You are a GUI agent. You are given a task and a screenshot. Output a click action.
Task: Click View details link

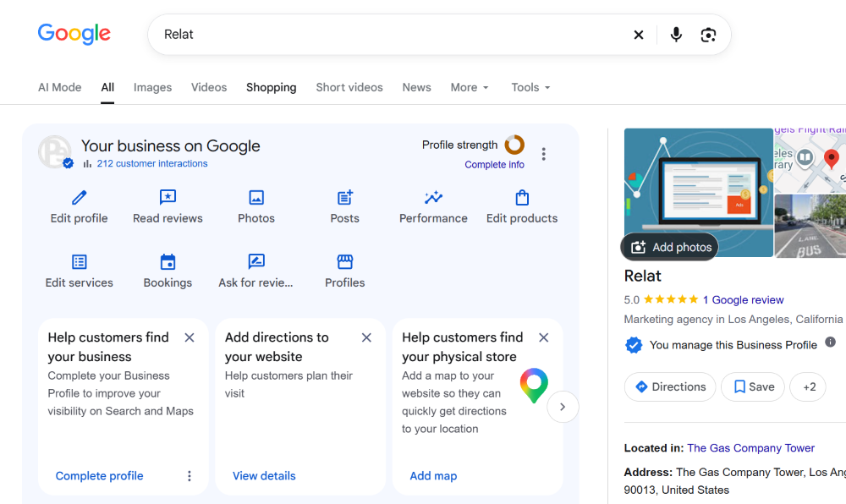(264, 476)
